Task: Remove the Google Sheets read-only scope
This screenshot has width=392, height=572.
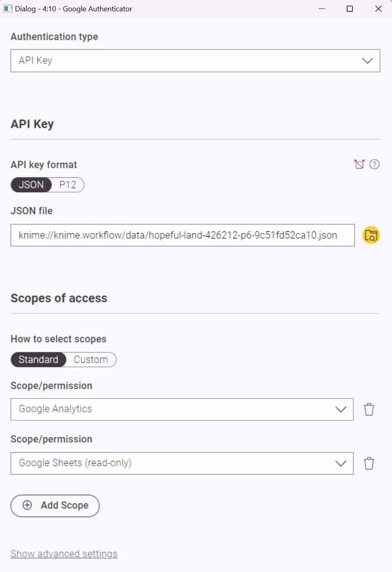Action: (369, 463)
